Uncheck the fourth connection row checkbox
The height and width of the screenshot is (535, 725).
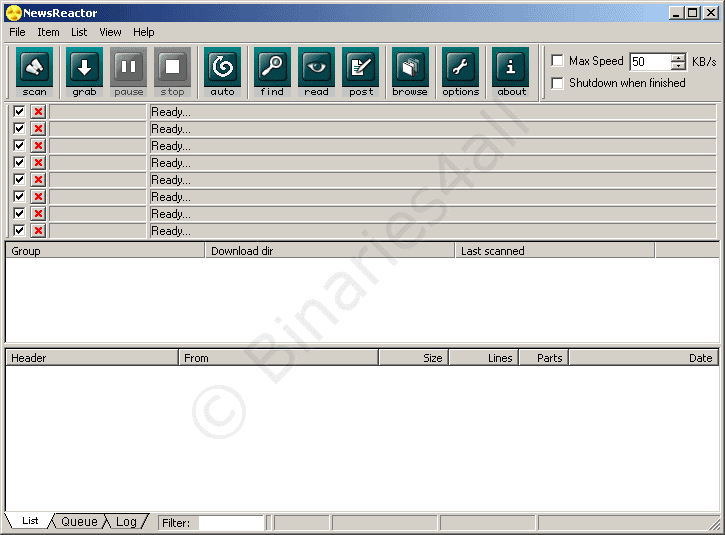click(x=19, y=162)
